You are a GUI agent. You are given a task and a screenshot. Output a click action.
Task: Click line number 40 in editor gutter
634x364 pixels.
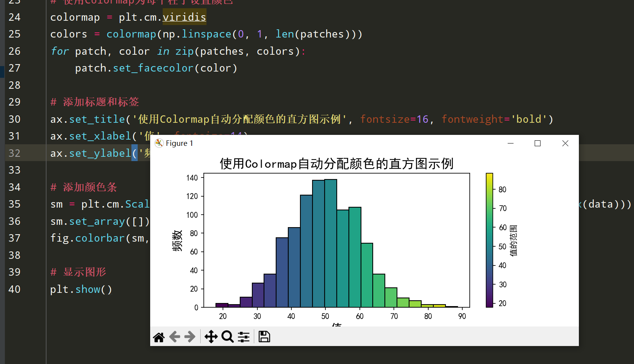(14, 289)
